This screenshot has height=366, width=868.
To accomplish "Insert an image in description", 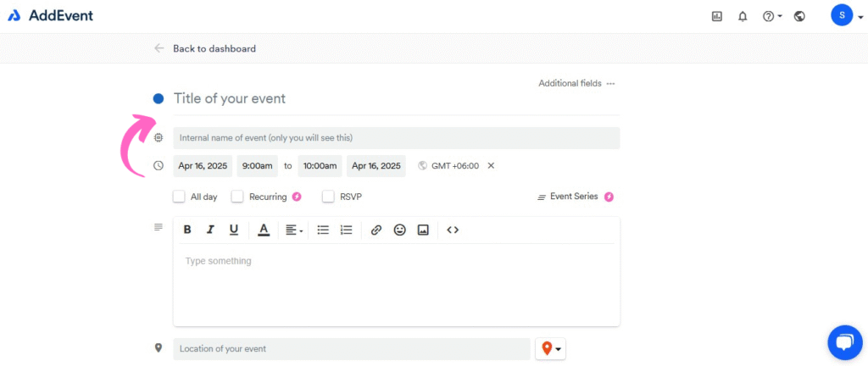I will click(x=423, y=230).
